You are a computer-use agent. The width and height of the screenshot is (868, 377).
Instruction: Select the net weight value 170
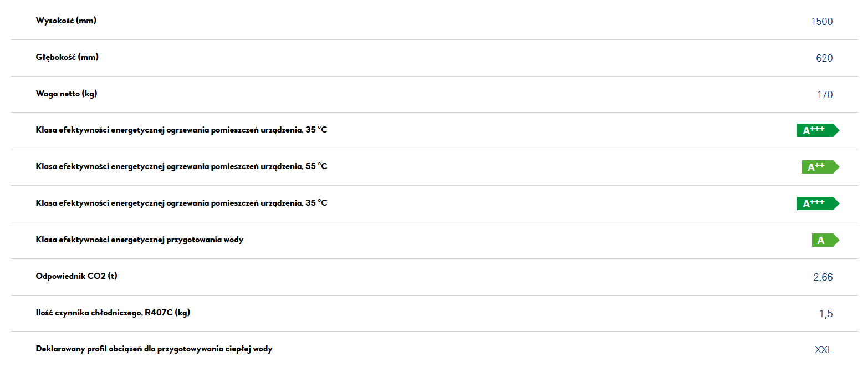[x=825, y=95]
